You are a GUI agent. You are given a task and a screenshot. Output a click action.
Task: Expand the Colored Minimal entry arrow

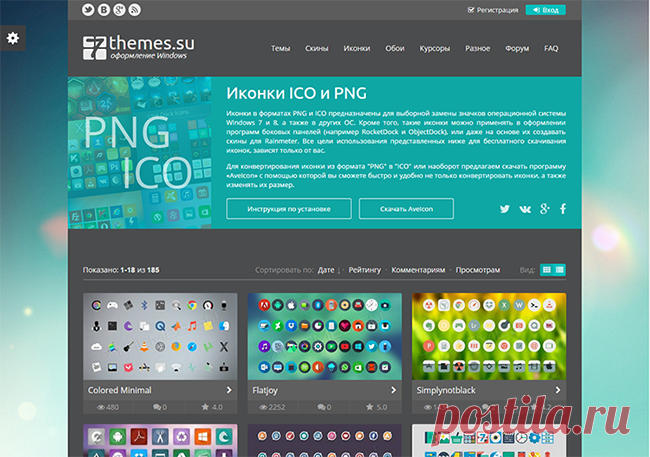(229, 390)
